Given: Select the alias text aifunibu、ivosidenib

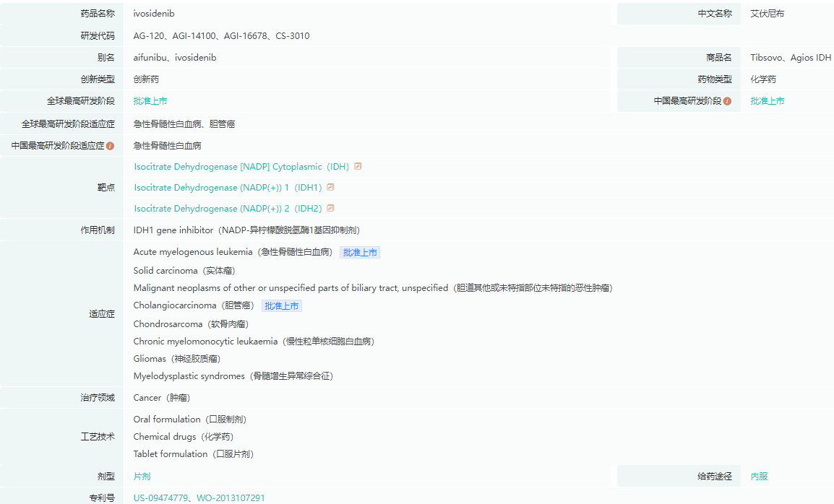Looking at the screenshot, I should (174, 58).
